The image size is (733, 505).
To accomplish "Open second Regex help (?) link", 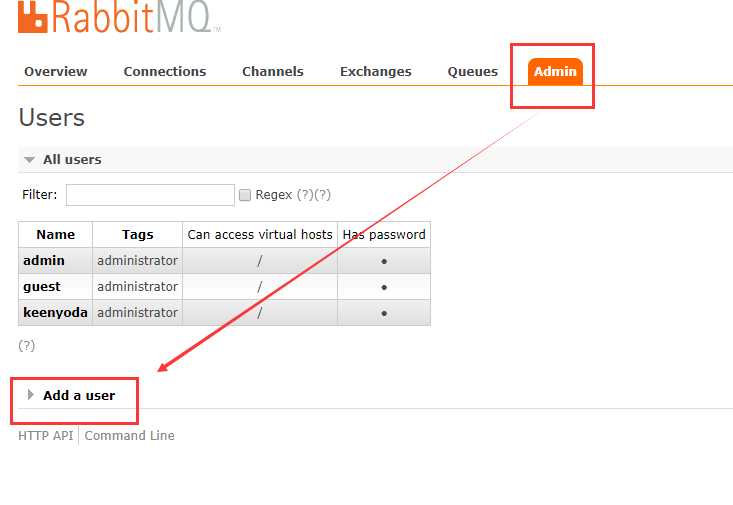I will coord(322,195).
